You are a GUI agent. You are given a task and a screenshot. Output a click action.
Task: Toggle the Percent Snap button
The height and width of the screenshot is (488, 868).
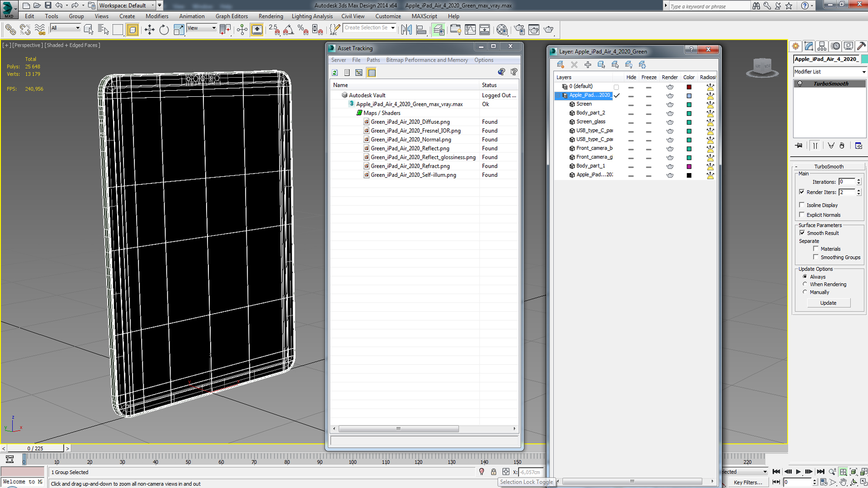click(303, 30)
